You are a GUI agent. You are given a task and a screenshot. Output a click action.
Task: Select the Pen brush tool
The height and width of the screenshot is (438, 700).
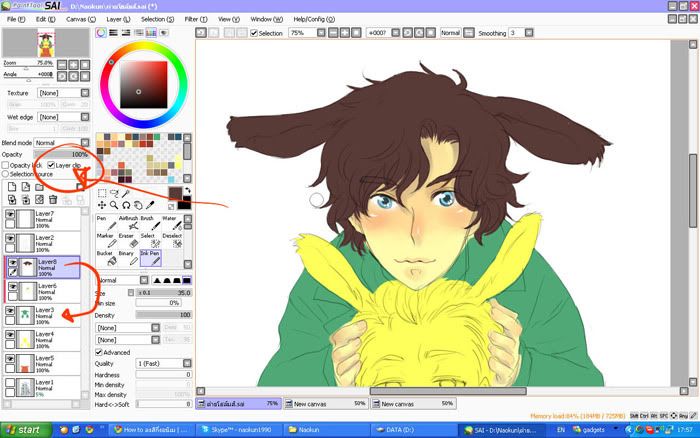(x=103, y=222)
